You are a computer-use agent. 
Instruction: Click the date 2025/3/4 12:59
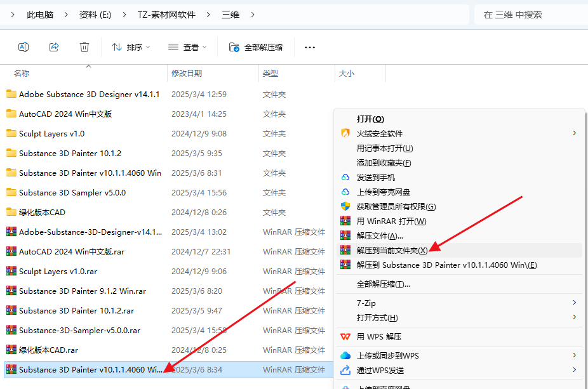pos(199,94)
